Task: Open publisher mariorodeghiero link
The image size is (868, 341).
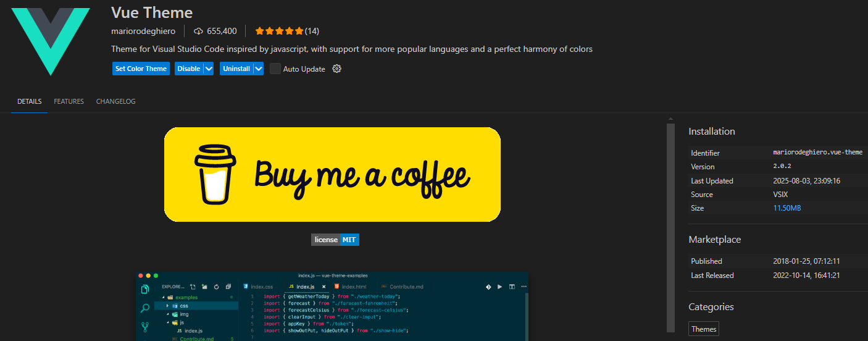Action: tap(143, 31)
